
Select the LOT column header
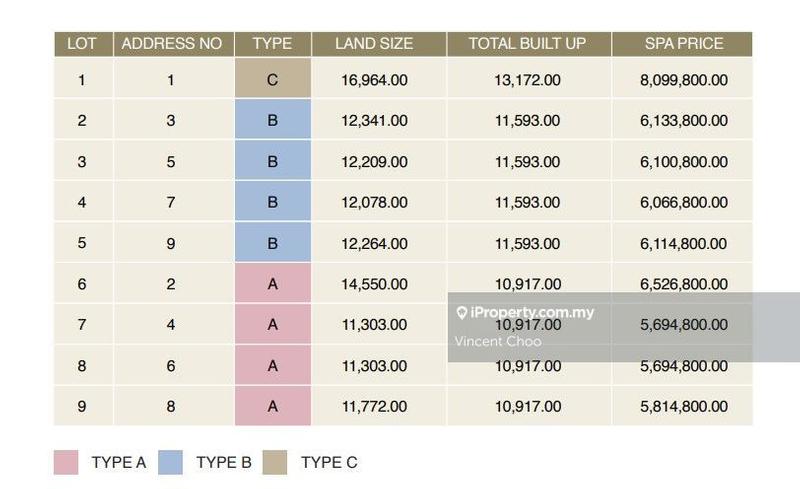click(x=81, y=44)
